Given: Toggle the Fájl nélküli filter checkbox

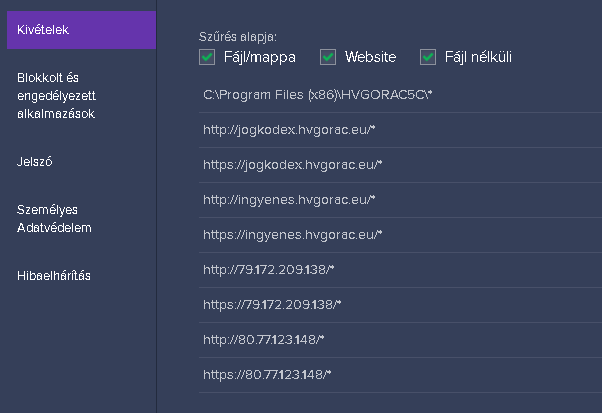Looking at the screenshot, I should (x=428, y=57).
